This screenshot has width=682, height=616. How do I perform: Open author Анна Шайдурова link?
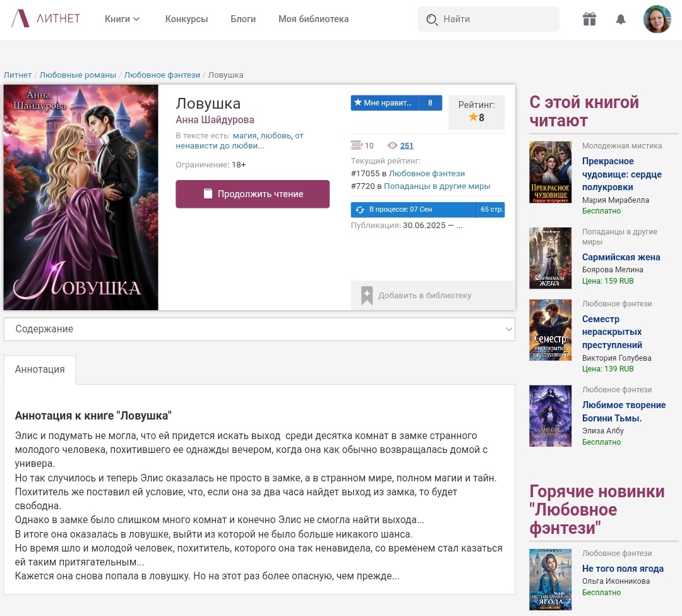coord(215,119)
